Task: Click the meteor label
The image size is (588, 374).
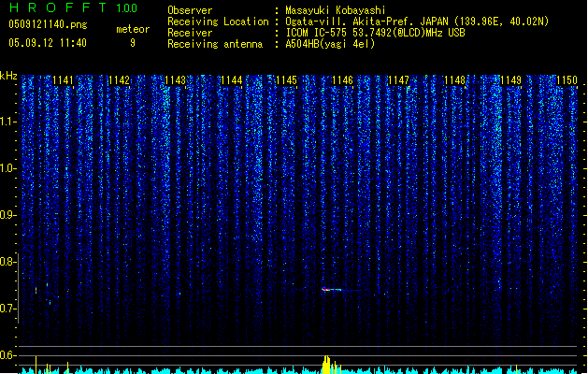Action: pos(133,29)
